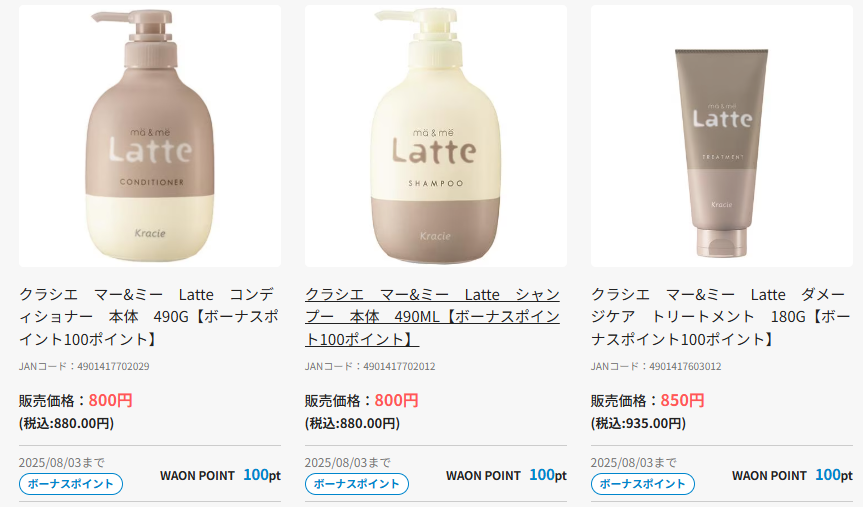
Task: Open the コンディショナー 490G product title
Action: coord(150,317)
